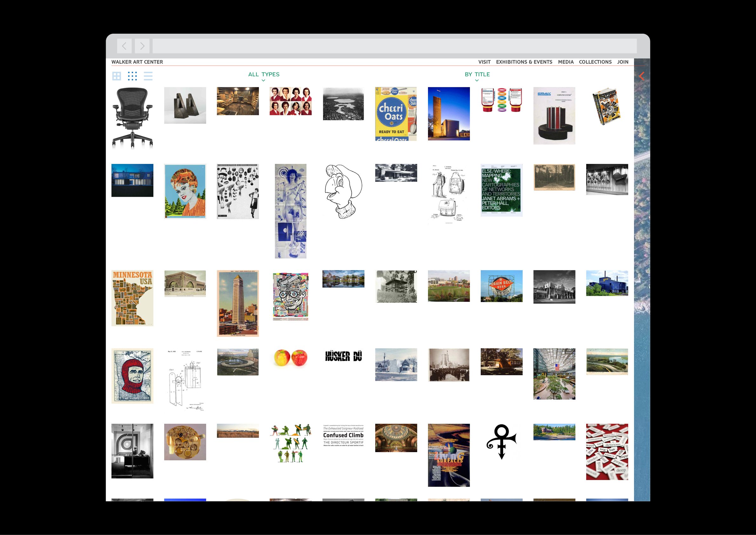Open the COLLECTIONS navigation item
Viewport: 756px width, 535px height.
[595, 62]
